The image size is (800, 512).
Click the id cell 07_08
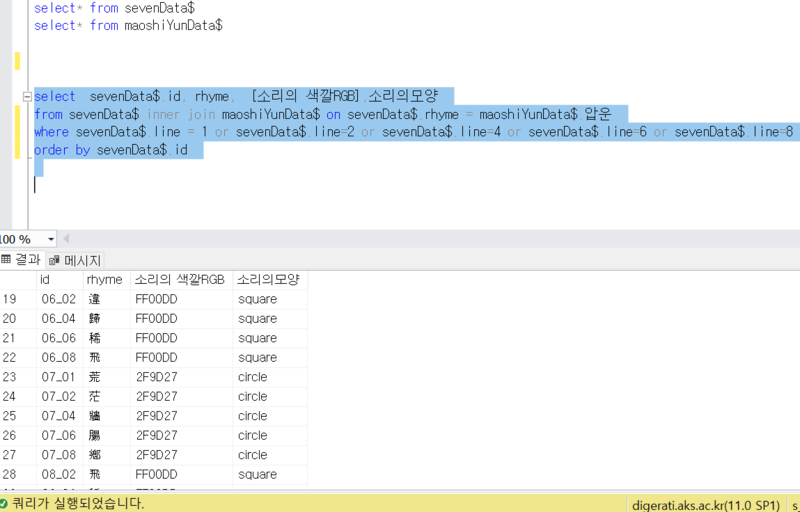pos(60,454)
